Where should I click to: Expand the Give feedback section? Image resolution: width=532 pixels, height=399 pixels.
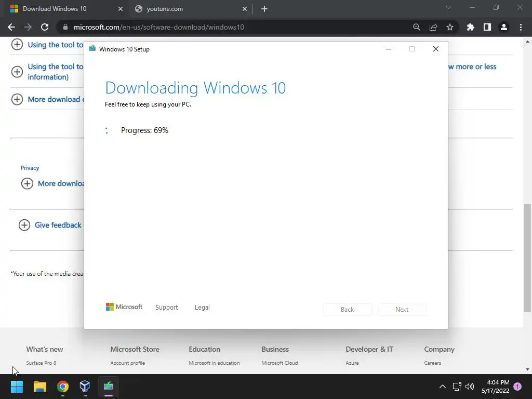click(24, 225)
